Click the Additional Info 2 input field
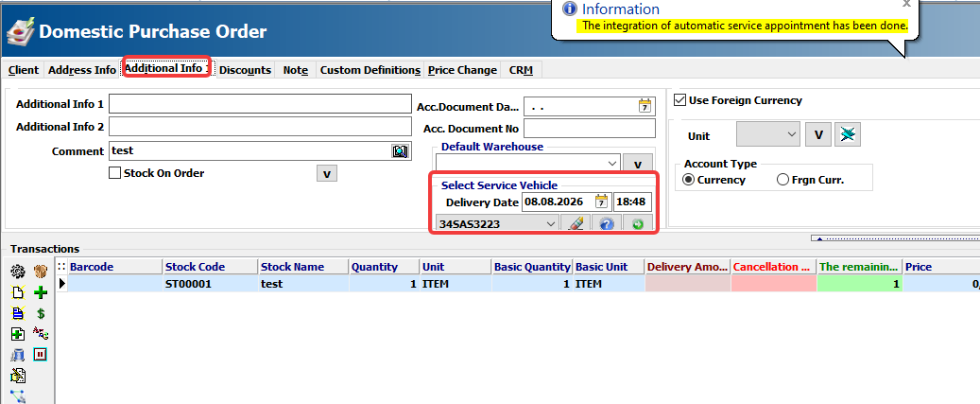Viewport: 980px width, 404px height. [261, 127]
